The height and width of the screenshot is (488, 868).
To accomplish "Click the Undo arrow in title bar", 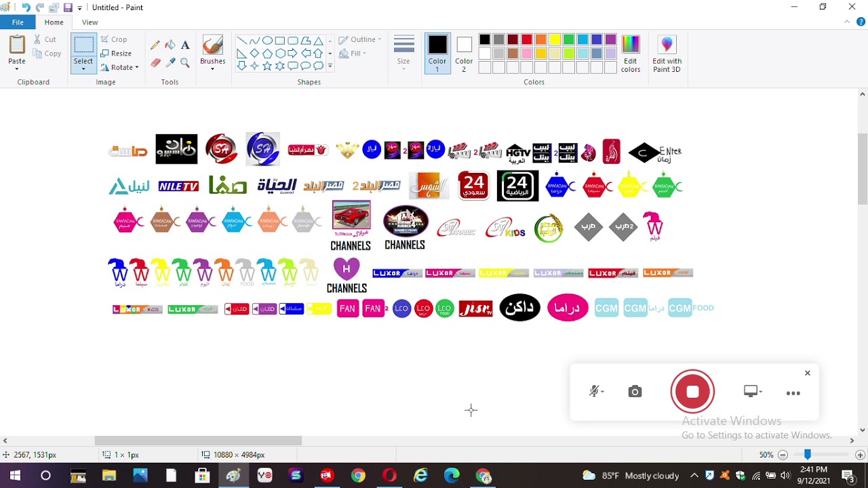I will [26, 7].
